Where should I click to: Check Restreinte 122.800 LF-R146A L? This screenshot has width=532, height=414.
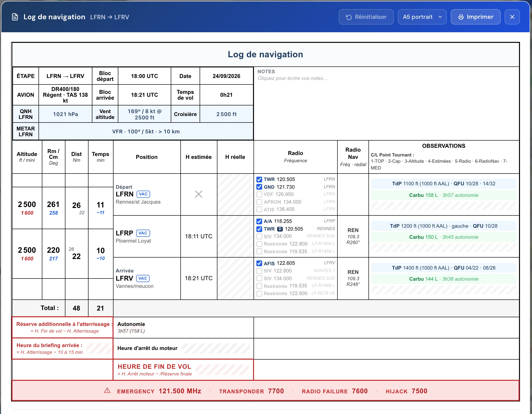[259, 244]
